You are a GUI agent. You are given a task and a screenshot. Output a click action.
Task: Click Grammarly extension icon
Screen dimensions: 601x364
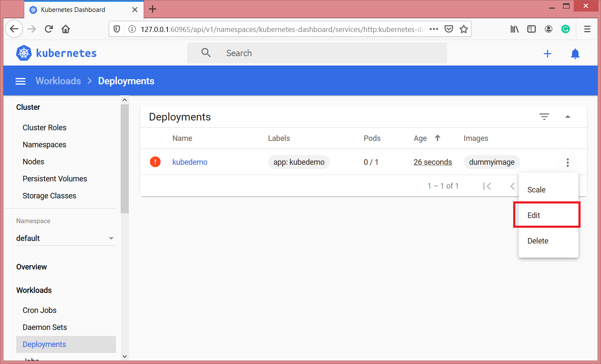(x=566, y=29)
